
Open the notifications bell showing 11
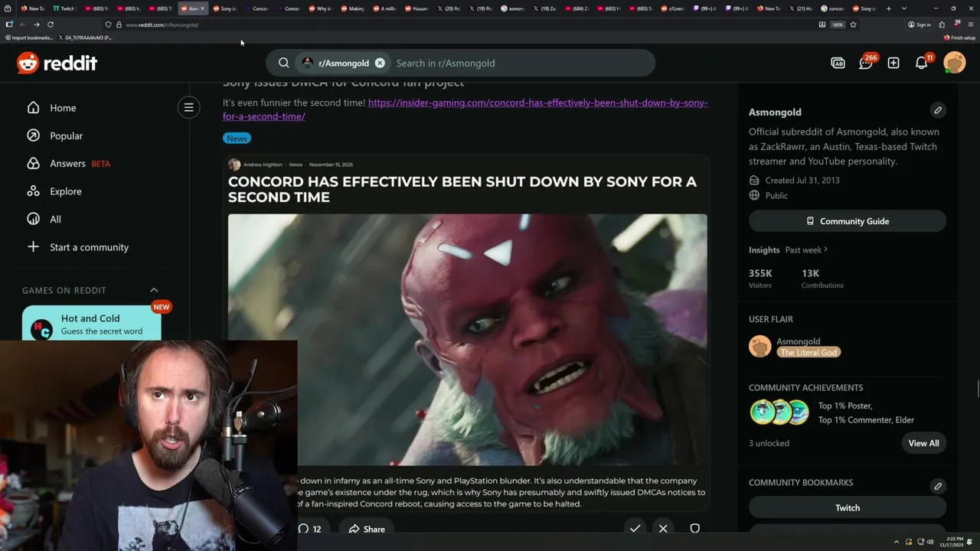922,63
